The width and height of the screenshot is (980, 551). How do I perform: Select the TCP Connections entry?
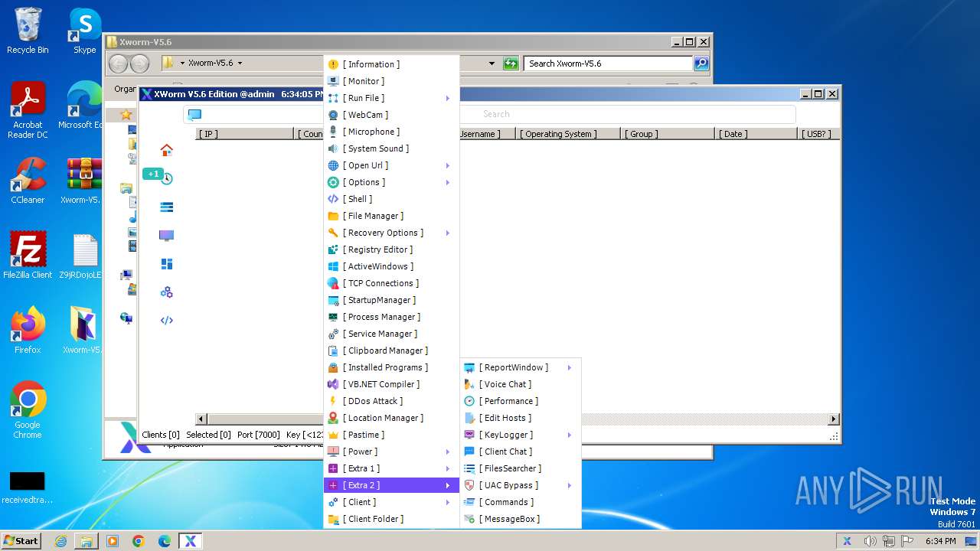(391, 283)
